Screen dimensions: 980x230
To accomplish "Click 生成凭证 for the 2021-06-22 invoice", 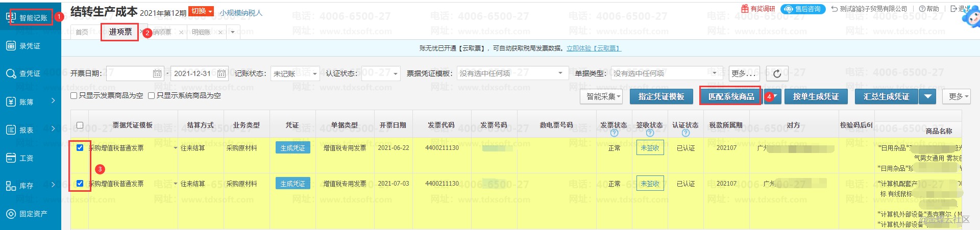I will [x=292, y=148].
